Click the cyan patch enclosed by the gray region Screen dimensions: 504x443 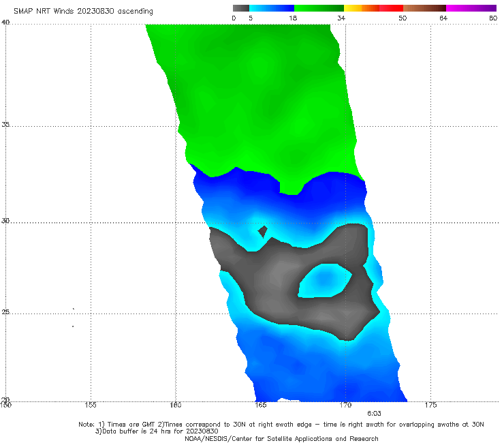pyautogui.click(x=325, y=281)
